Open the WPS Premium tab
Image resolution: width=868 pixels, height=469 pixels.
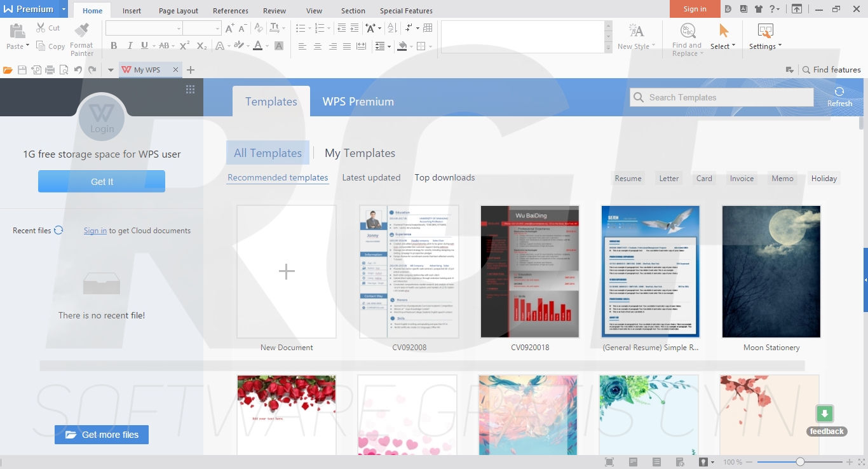coord(358,102)
